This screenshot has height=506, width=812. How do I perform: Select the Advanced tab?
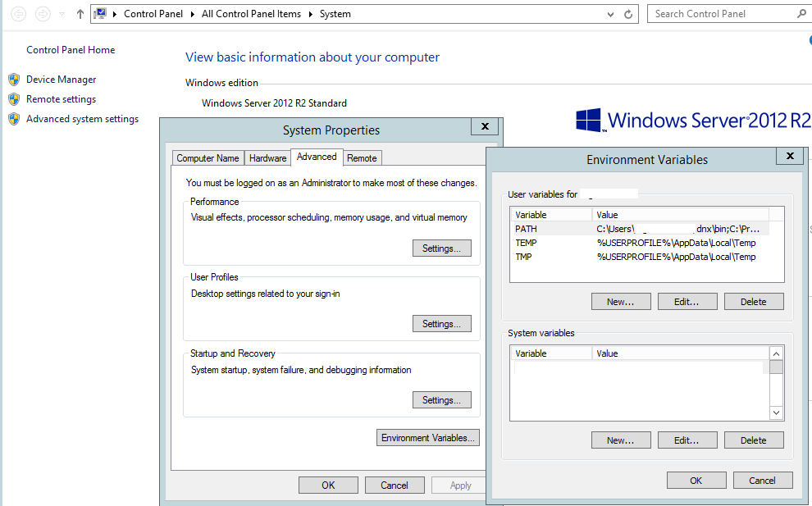point(317,157)
